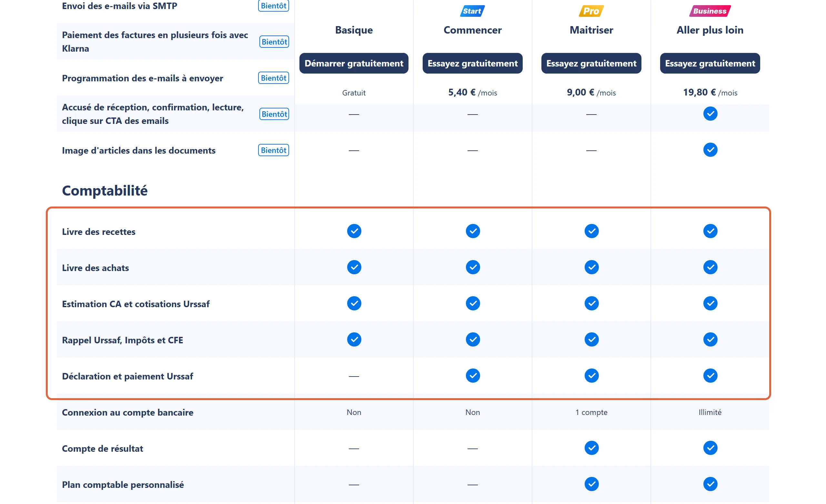The height and width of the screenshot is (504, 826).
Task: Click the Compte de résultat row label
Action: pyautogui.click(x=102, y=449)
